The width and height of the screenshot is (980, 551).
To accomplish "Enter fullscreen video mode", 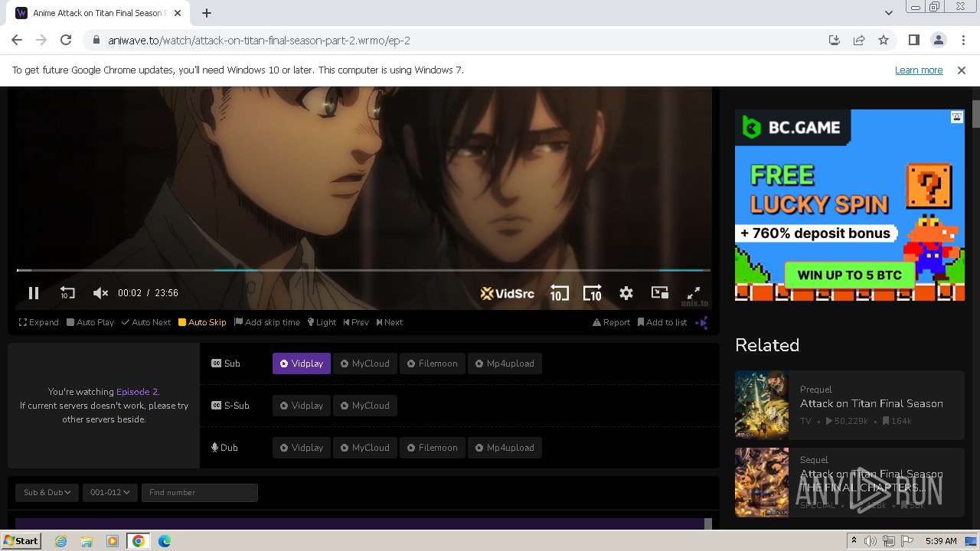I will (694, 293).
